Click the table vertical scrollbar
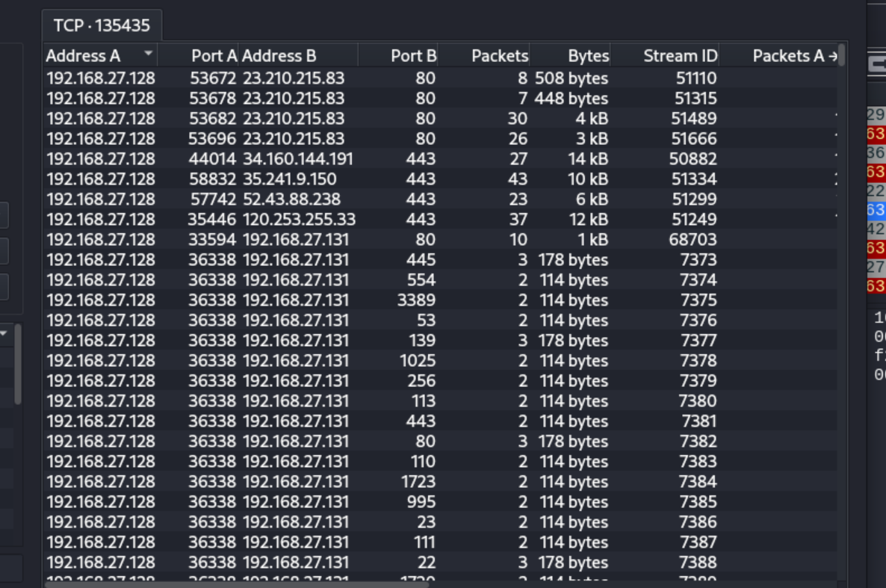This screenshot has height=588, width=886. pos(842,55)
